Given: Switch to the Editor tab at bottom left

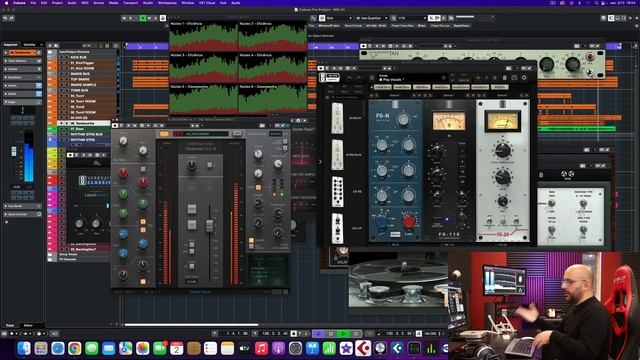Looking at the screenshot, I should click(x=28, y=325).
